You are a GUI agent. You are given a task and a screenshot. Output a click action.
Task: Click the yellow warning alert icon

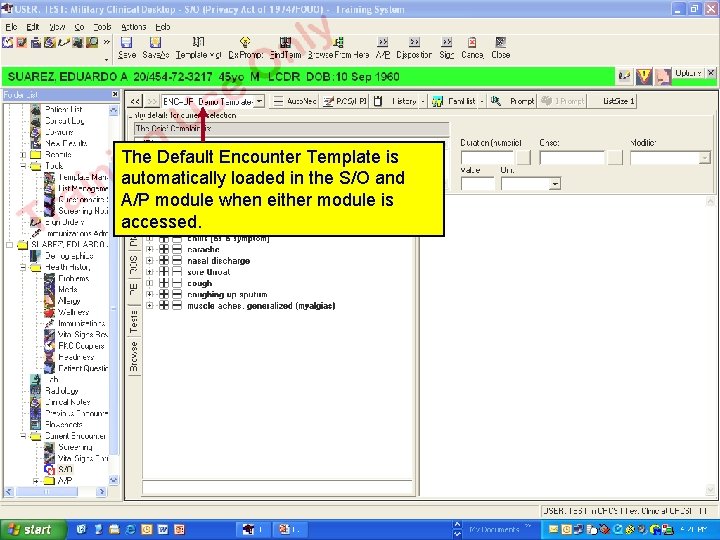[x=644, y=76]
